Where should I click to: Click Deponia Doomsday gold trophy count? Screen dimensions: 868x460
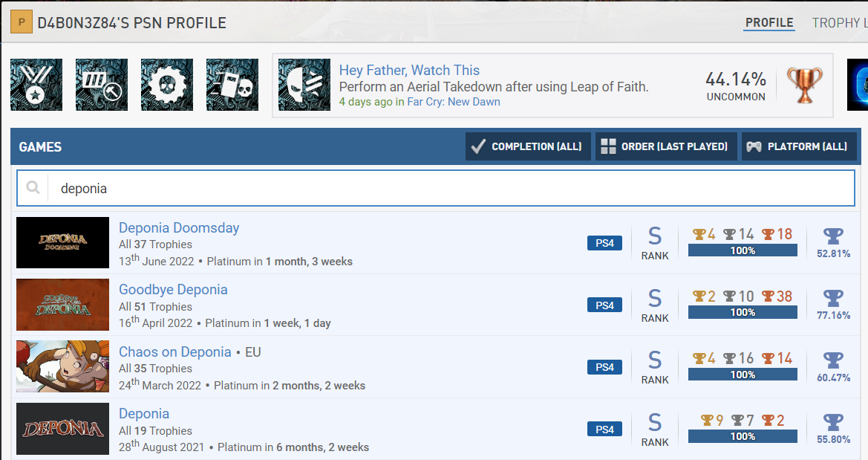[x=704, y=234]
